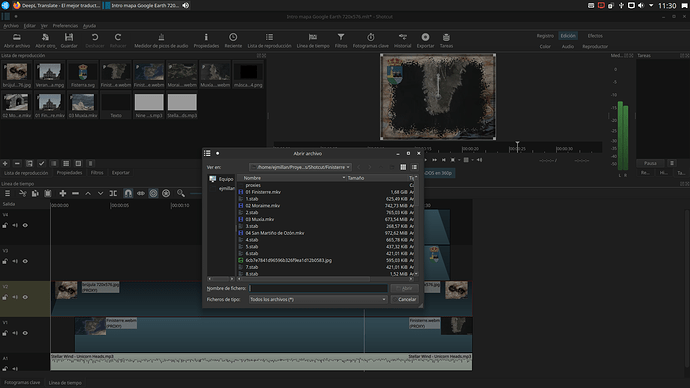The width and height of the screenshot is (690, 388).
Task: Switch dialog to icon view
Action: (x=403, y=167)
